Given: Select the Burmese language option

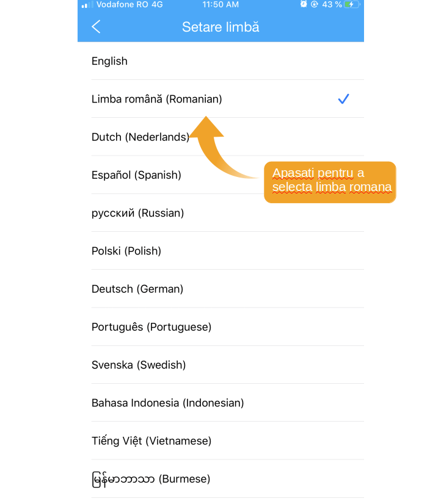Looking at the screenshot, I should [x=221, y=479].
